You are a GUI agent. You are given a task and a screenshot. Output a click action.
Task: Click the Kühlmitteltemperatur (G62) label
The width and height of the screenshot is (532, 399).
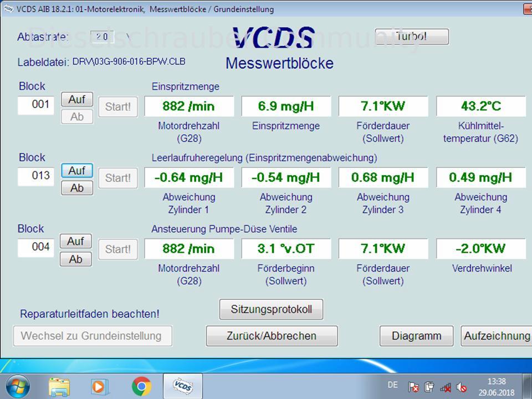click(x=481, y=132)
